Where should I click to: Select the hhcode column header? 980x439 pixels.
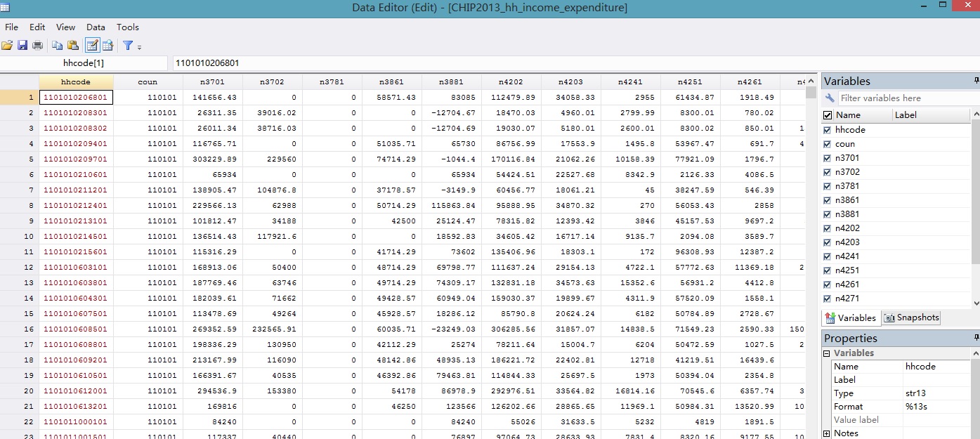click(76, 81)
